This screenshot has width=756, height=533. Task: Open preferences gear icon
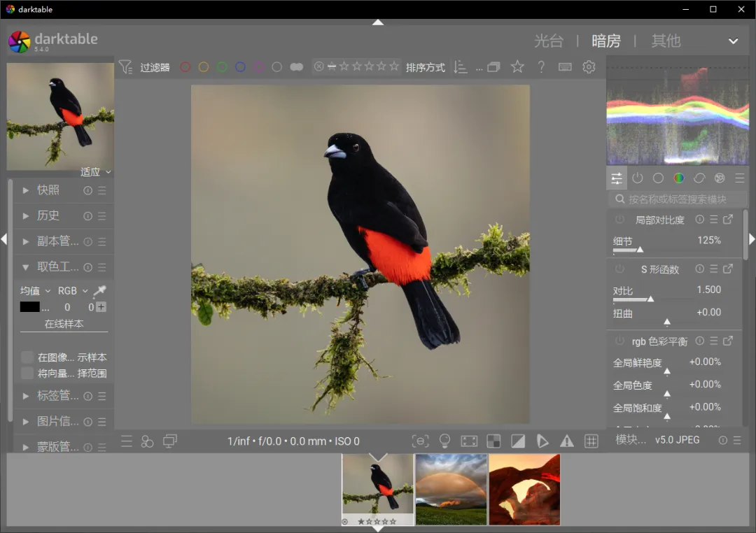tap(589, 67)
